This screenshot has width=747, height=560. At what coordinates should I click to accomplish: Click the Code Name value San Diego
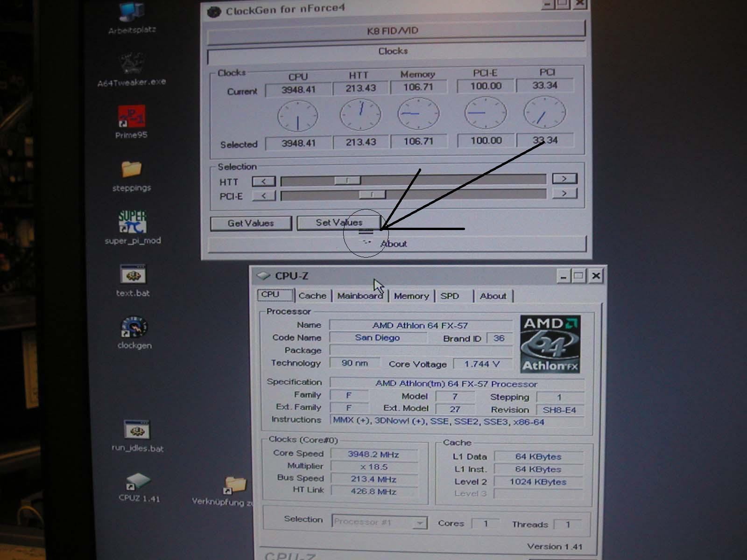[377, 337]
